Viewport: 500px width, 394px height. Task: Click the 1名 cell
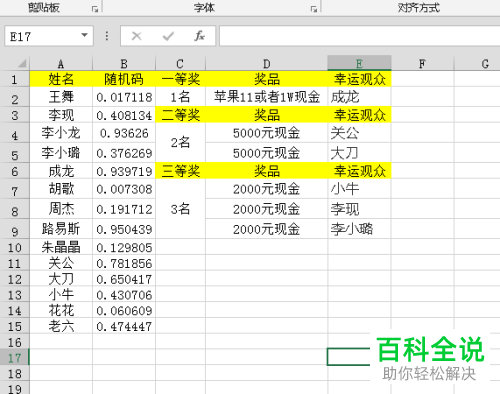click(x=180, y=97)
